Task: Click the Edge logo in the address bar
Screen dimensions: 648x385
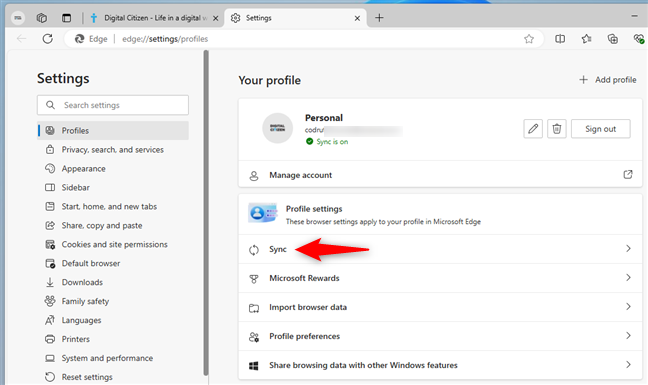Action: click(79, 39)
